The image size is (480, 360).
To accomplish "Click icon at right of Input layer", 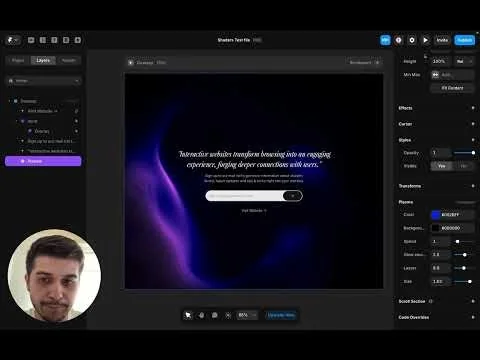I will pyautogui.click(x=76, y=121).
